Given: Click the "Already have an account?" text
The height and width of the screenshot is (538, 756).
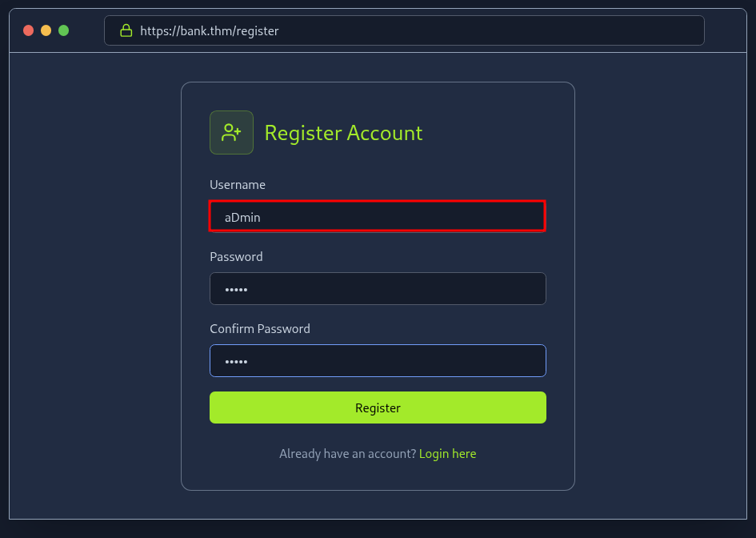Looking at the screenshot, I should [x=347, y=454].
